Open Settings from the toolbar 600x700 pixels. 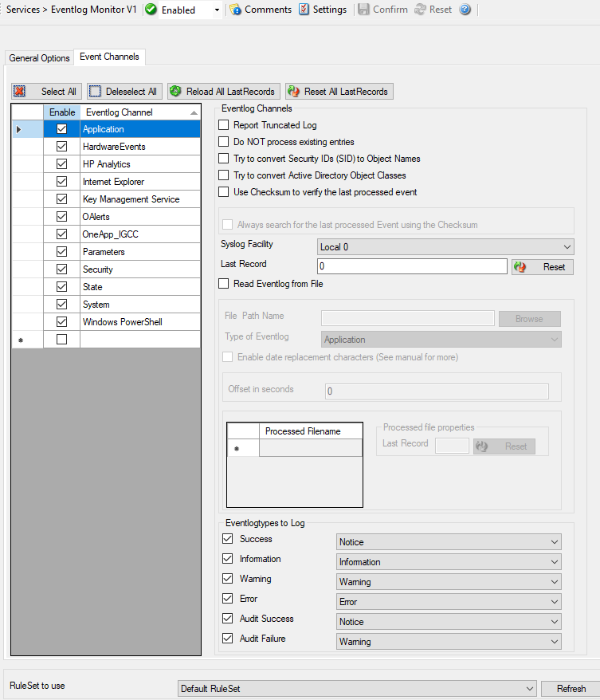323,10
